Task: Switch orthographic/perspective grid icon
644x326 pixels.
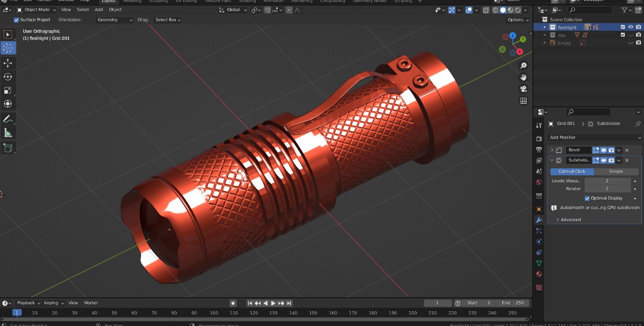Action: click(523, 101)
